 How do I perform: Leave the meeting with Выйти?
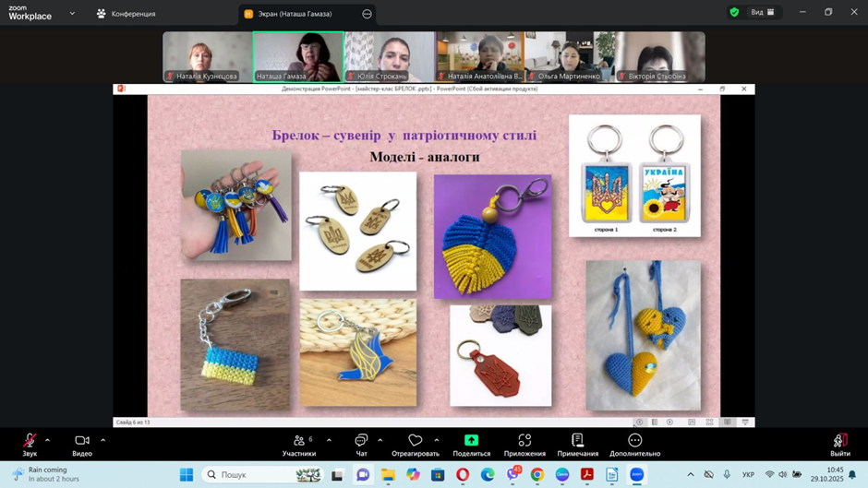tap(839, 444)
